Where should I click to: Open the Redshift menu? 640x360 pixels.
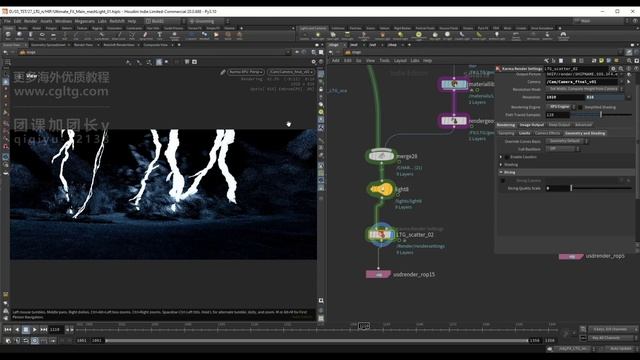117,21
